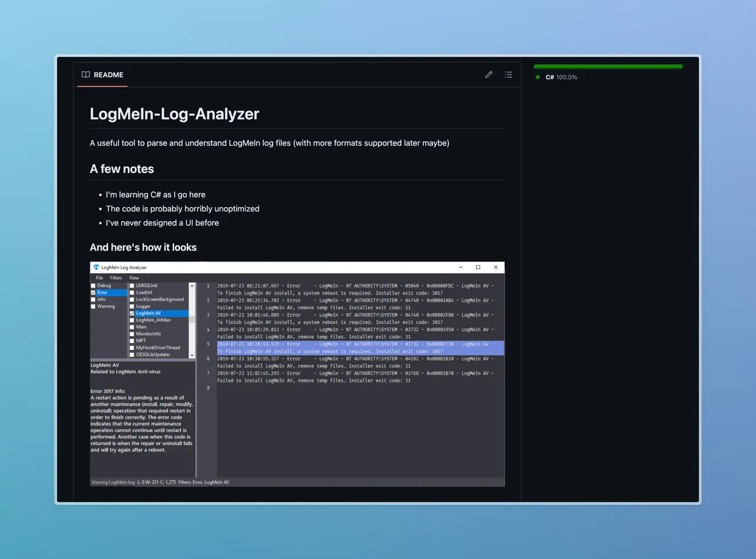Click the green language progress bar
This screenshot has height=559, width=756.
(608, 67)
